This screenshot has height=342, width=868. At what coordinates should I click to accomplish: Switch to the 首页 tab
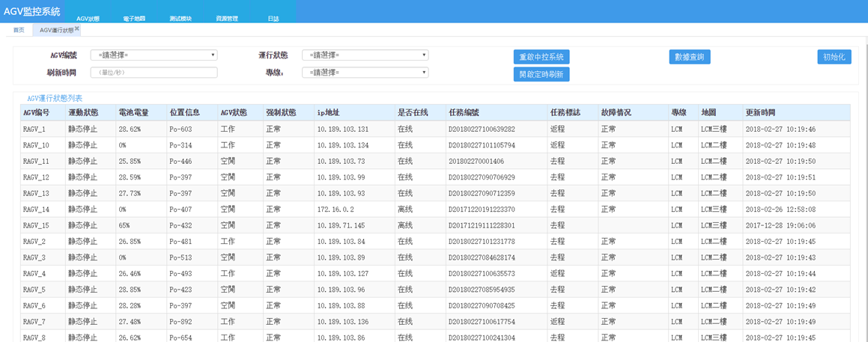click(19, 30)
